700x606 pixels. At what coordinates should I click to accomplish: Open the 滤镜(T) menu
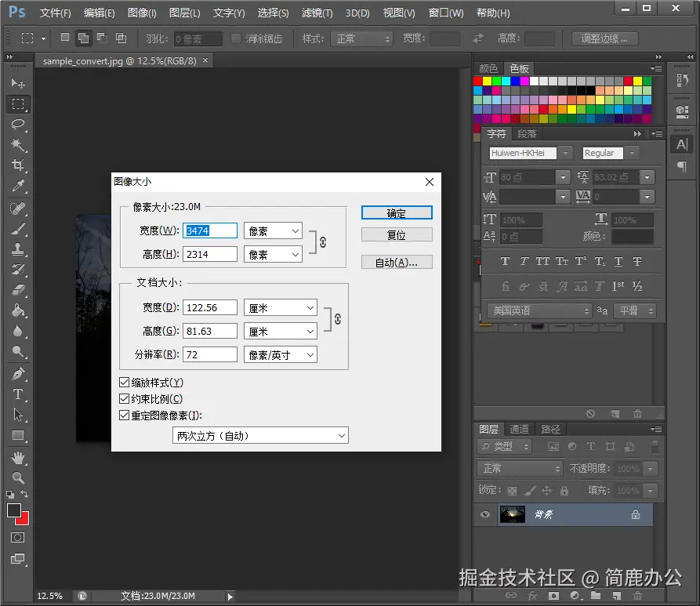point(317,13)
